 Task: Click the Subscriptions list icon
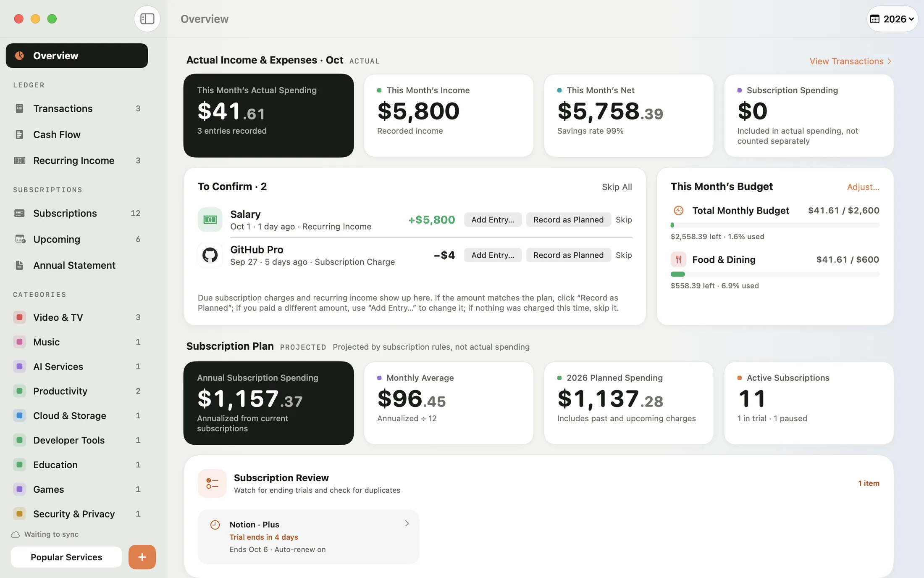[x=19, y=213]
